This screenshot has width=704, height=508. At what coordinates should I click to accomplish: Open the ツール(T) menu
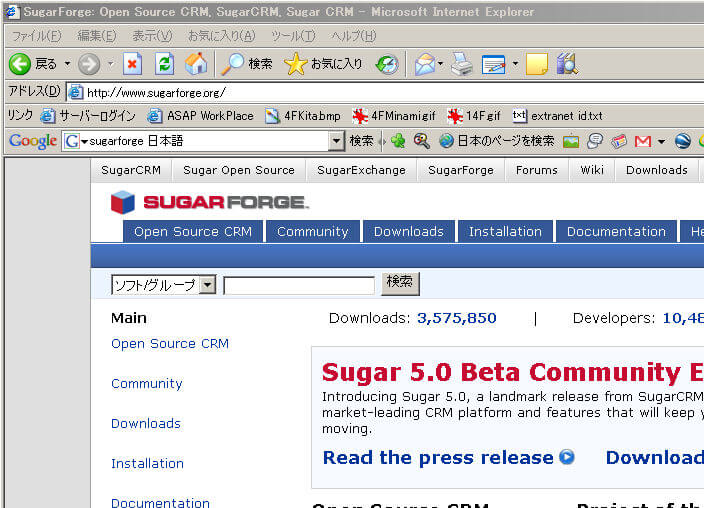pos(293,36)
